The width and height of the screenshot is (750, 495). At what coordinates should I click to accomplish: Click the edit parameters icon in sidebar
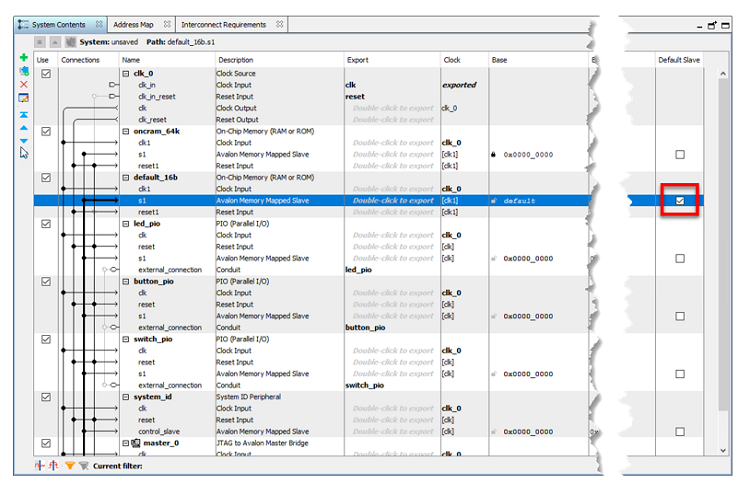click(23, 98)
